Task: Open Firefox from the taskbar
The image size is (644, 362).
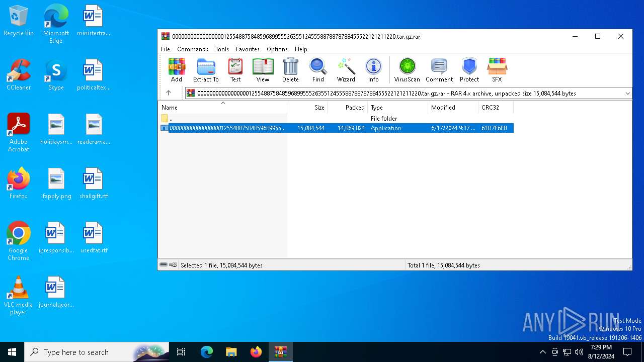Action: click(x=256, y=352)
